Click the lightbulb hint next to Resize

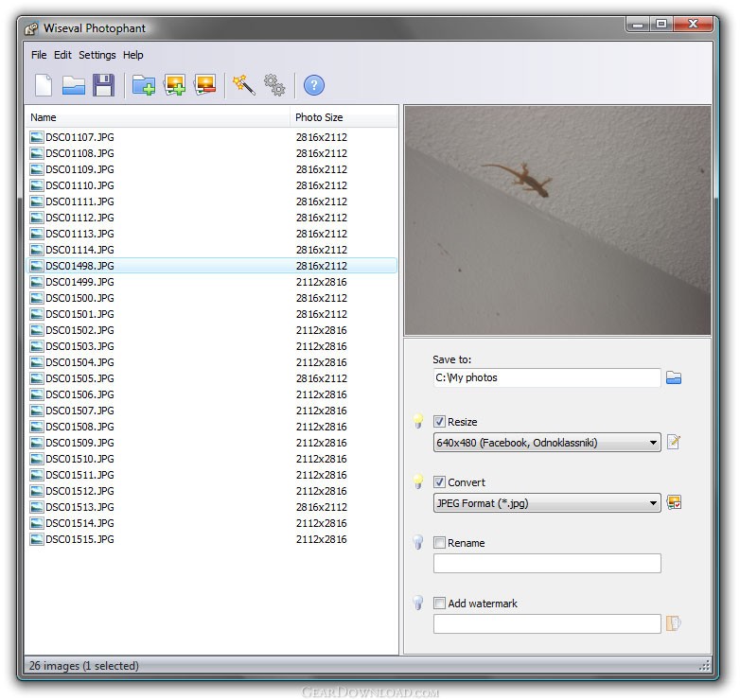[x=418, y=421]
